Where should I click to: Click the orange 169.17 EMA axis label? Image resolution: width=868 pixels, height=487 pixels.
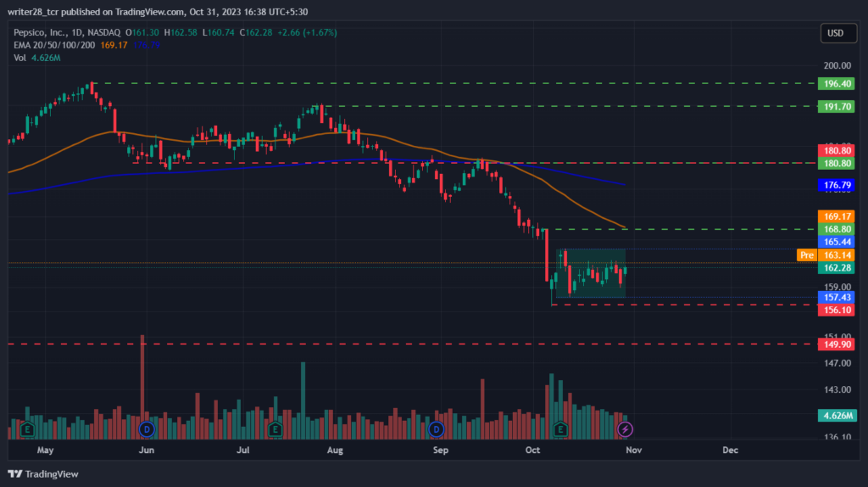[x=837, y=216]
